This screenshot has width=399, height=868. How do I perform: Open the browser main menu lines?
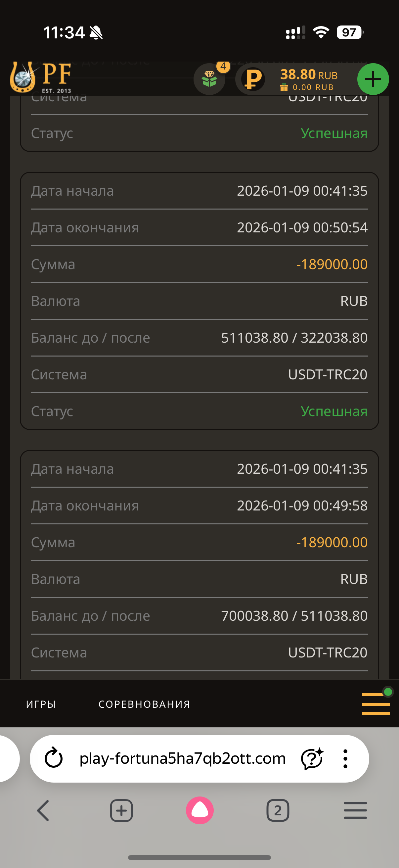click(x=355, y=810)
